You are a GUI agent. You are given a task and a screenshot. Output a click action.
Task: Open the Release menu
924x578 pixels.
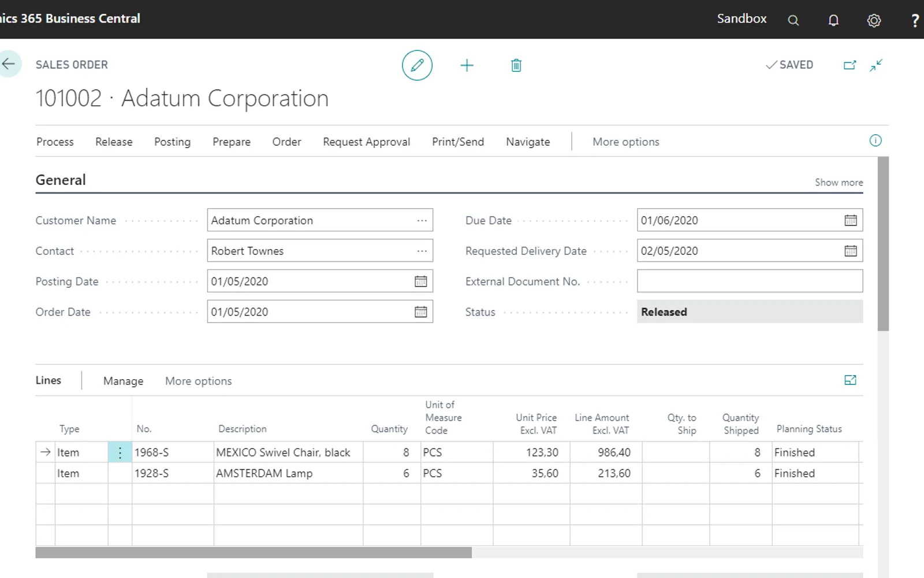pyautogui.click(x=114, y=142)
